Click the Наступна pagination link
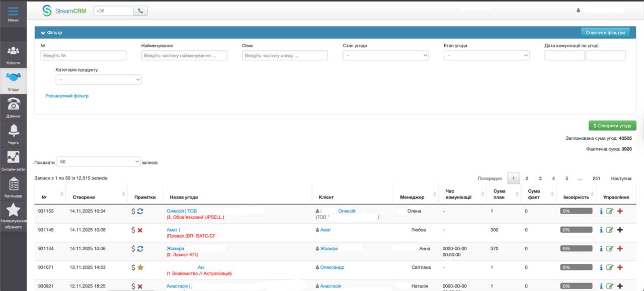 point(621,178)
